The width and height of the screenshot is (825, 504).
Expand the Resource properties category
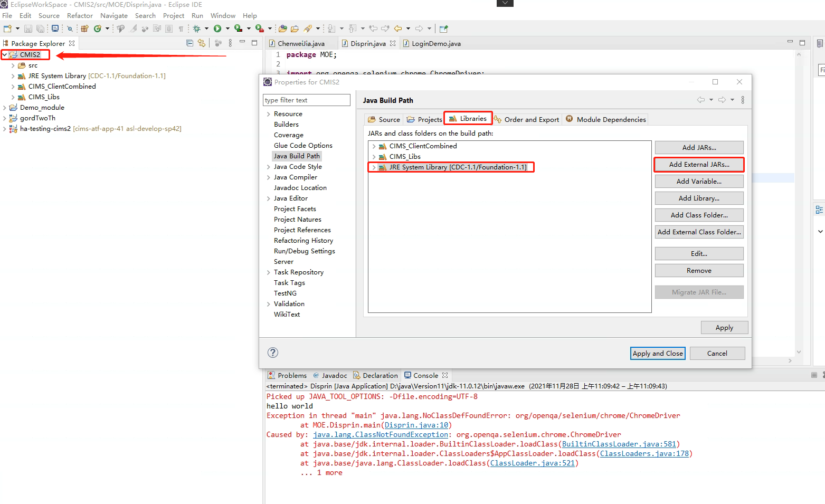click(268, 114)
